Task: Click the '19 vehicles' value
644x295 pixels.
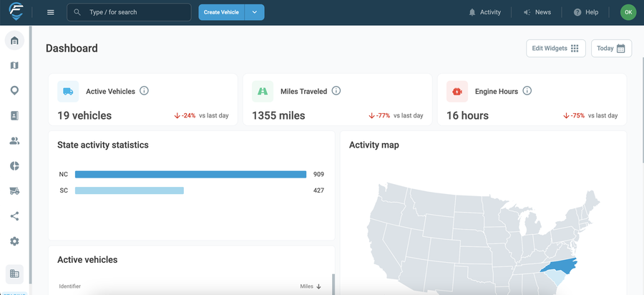Action: (84, 115)
